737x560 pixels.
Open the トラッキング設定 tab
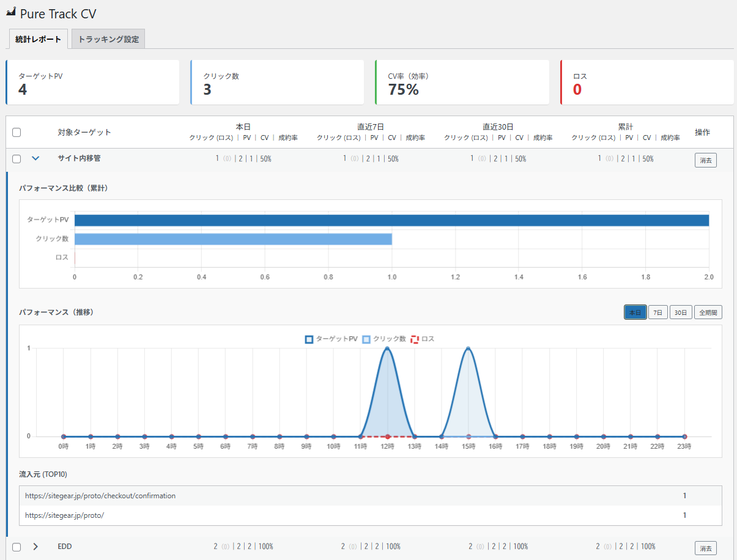click(108, 39)
